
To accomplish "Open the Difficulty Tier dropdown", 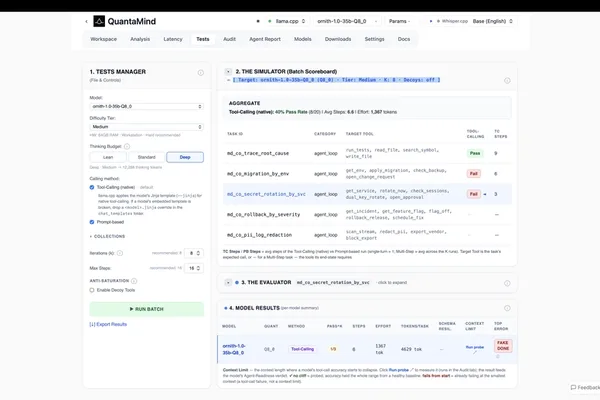I will click(x=147, y=127).
